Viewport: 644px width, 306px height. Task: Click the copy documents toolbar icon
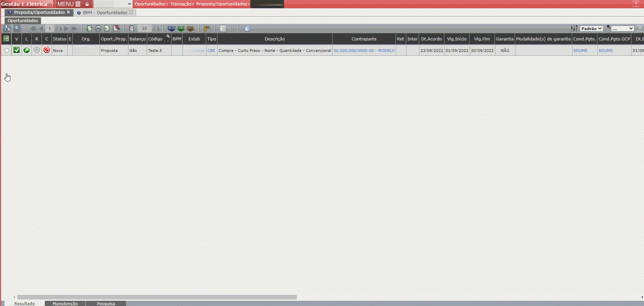click(247, 28)
